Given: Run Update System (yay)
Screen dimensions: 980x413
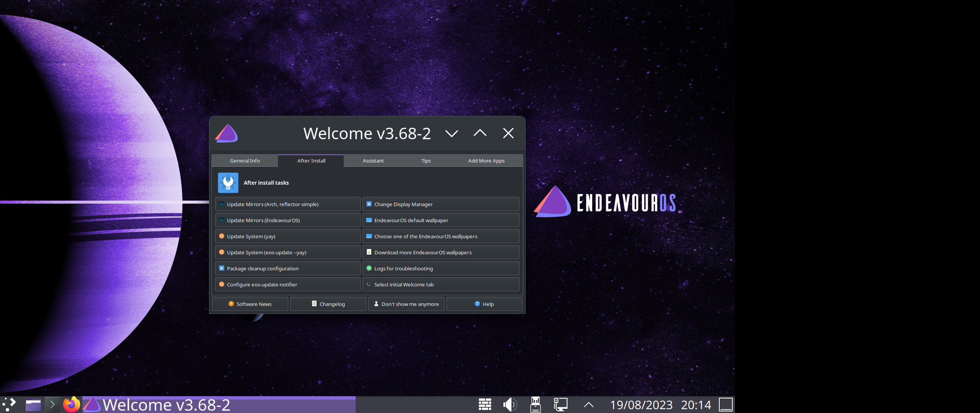Looking at the screenshot, I should pos(288,236).
